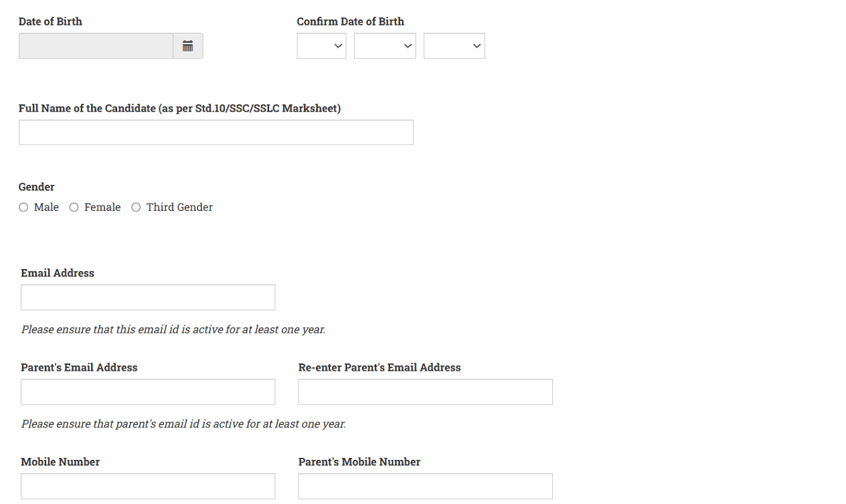Expand the first Confirm Date of Birth dropdown
Screen dimensions: 846x504
pyautogui.click(x=321, y=46)
